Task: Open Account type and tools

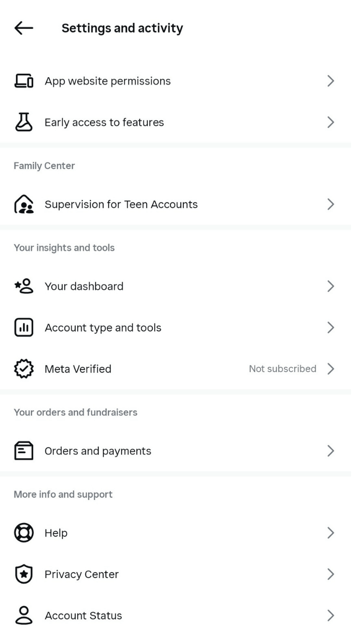Action: click(x=103, y=328)
